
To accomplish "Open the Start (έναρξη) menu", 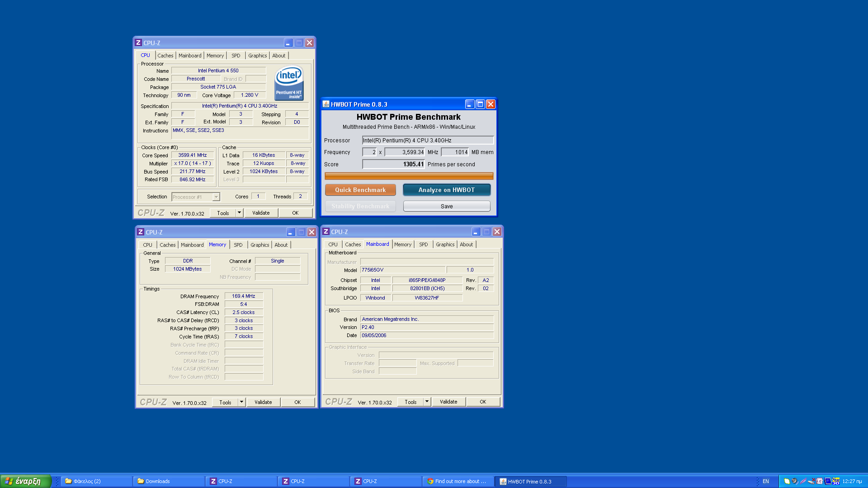I will pyautogui.click(x=26, y=481).
